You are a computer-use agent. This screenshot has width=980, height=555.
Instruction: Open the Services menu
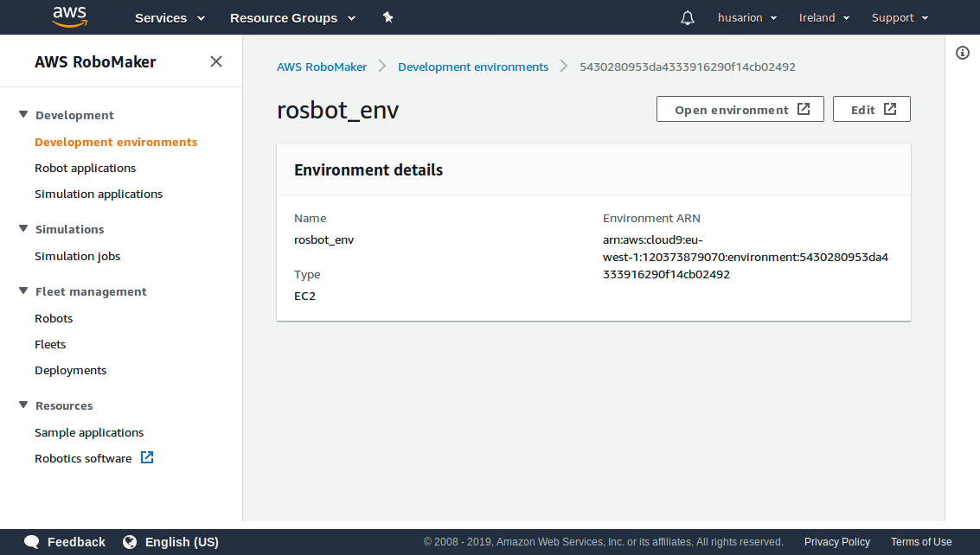click(170, 18)
